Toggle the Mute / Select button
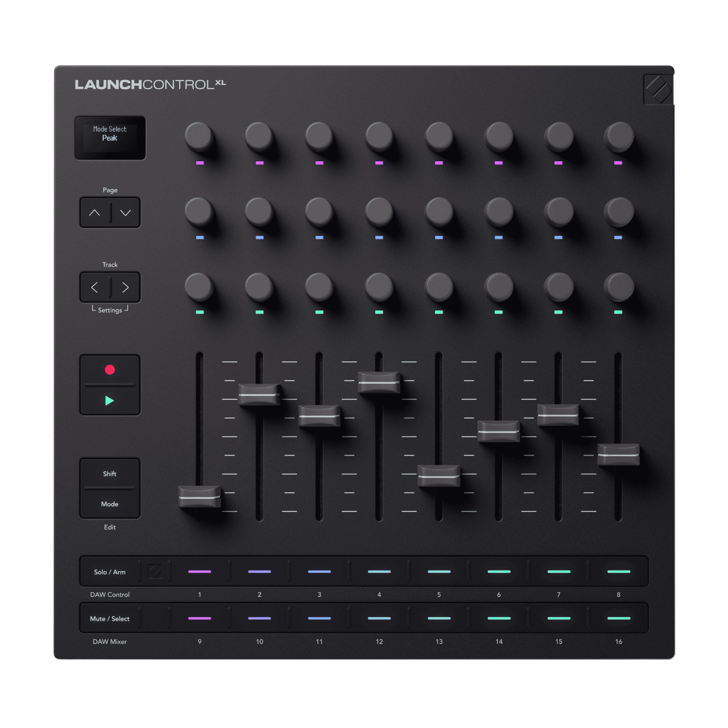Screen dimensions: 728x728 click(110, 618)
